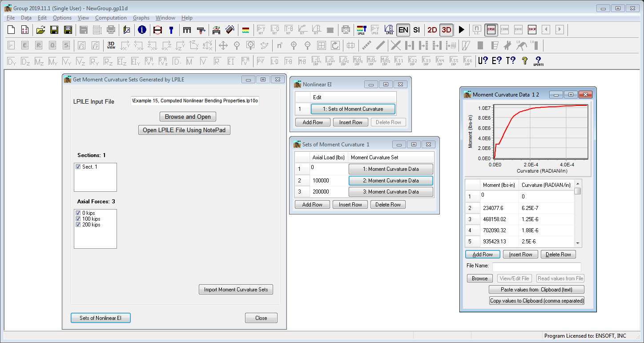
Task: Select the soil layers icon on the toolbar
Action: [x=246, y=30]
